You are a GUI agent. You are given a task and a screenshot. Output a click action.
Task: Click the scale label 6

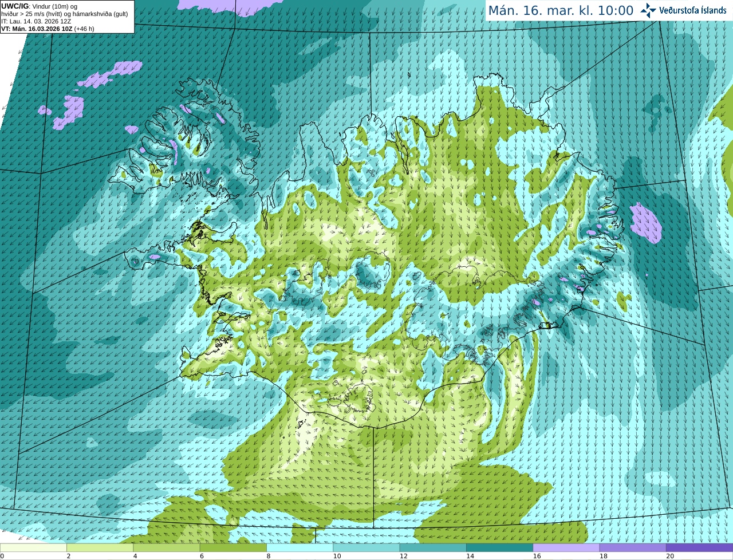[202, 556]
